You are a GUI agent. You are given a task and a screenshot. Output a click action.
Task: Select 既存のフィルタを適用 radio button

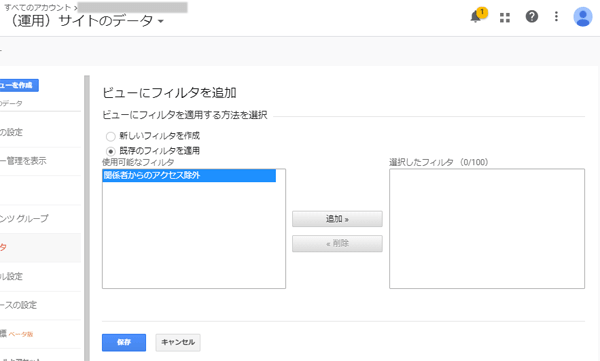tap(111, 151)
